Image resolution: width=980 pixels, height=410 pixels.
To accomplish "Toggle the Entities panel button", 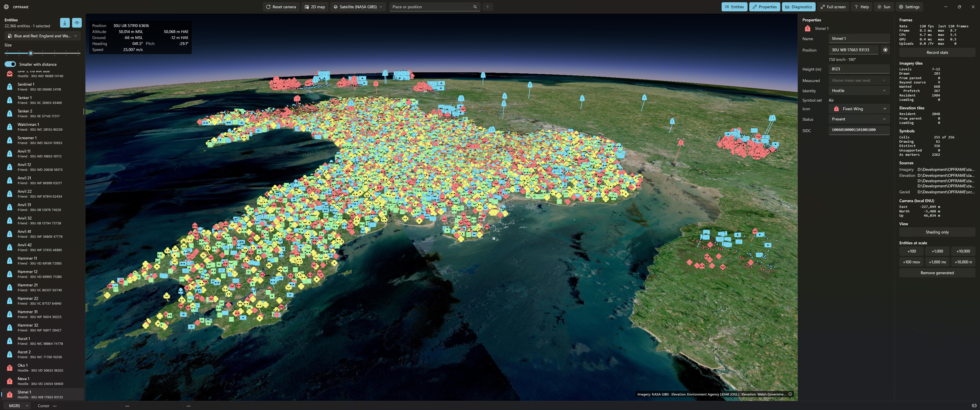I will click(x=734, y=7).
